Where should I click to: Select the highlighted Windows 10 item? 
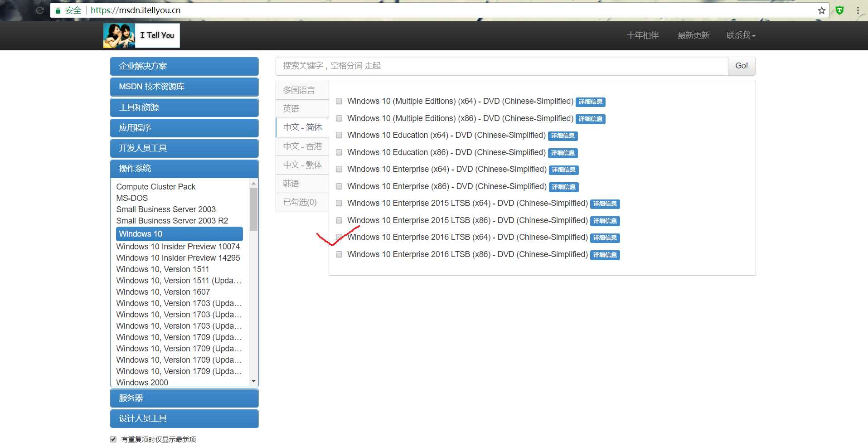point(179,234)
